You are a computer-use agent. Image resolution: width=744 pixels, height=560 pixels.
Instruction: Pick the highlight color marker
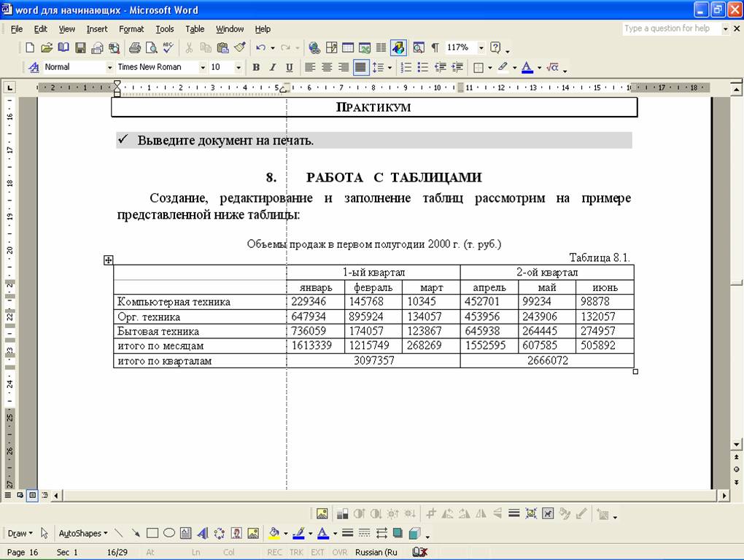pyautogui.click(x=503, y=67)
